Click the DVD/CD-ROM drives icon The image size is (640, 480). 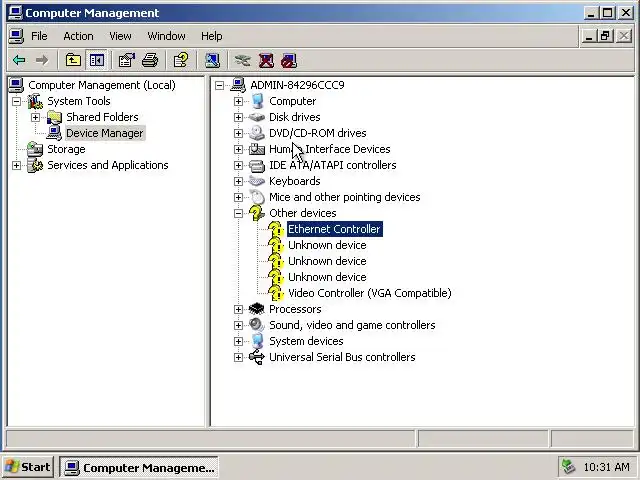point(257,133)
